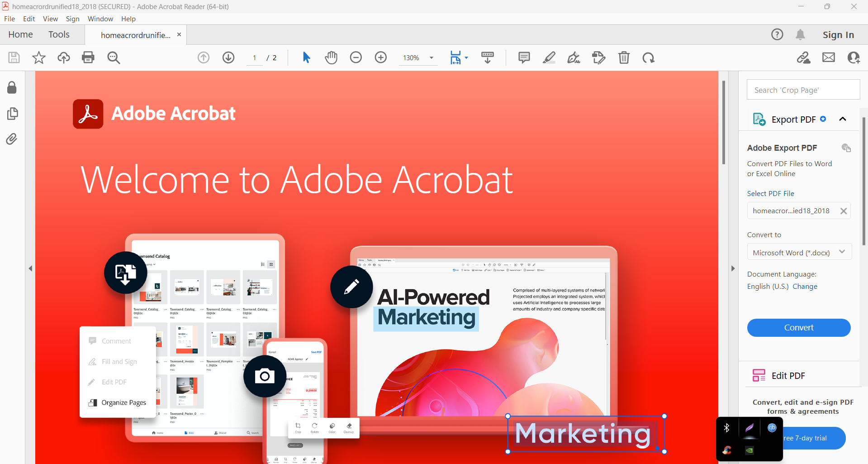
Task: Activate the selection arrow tool
Action: pos(306,57)
